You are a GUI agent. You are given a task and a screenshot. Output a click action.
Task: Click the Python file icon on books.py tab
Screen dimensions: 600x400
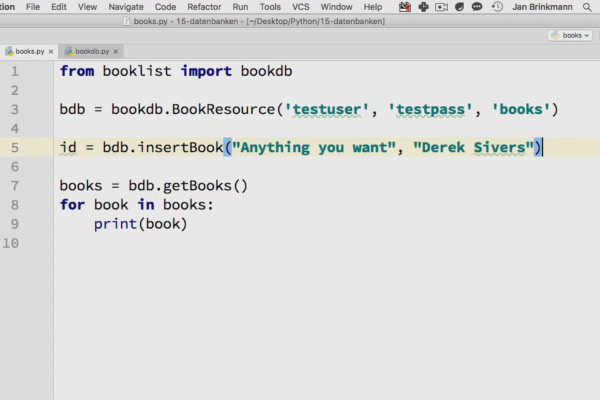click(x=9, y=51)
